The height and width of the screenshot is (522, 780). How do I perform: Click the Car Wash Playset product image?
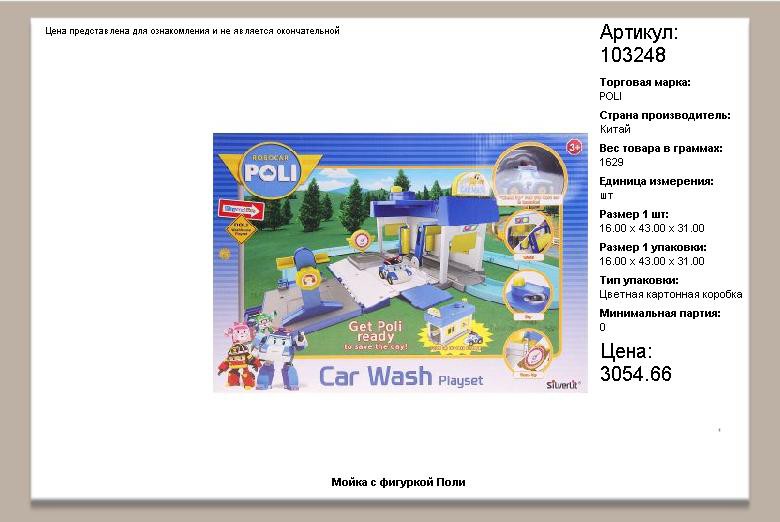coord(400,263)
